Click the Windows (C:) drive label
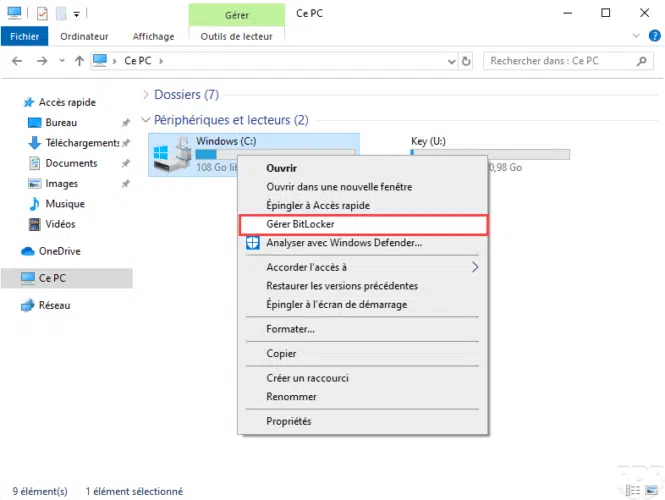 226,141
